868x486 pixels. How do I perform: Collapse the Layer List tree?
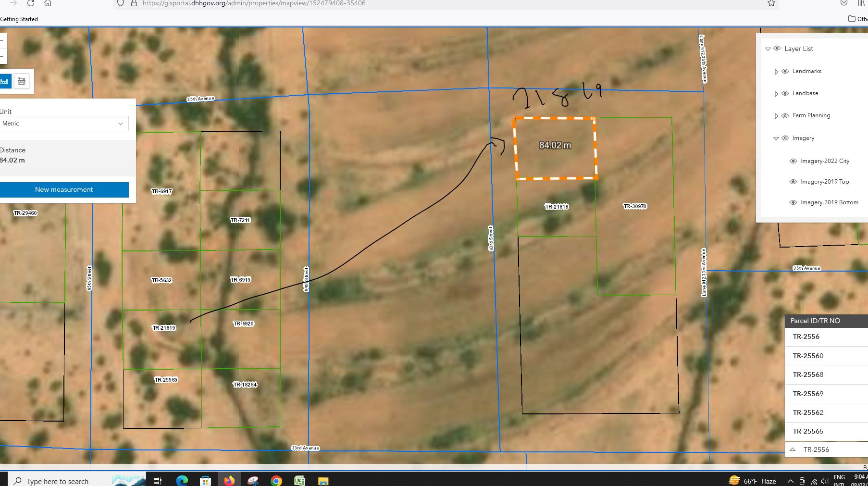[768, 49]
